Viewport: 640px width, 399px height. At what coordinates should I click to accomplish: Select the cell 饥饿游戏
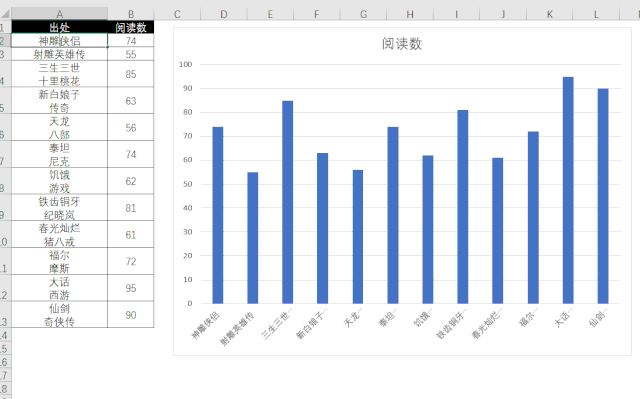click(59, 181)
